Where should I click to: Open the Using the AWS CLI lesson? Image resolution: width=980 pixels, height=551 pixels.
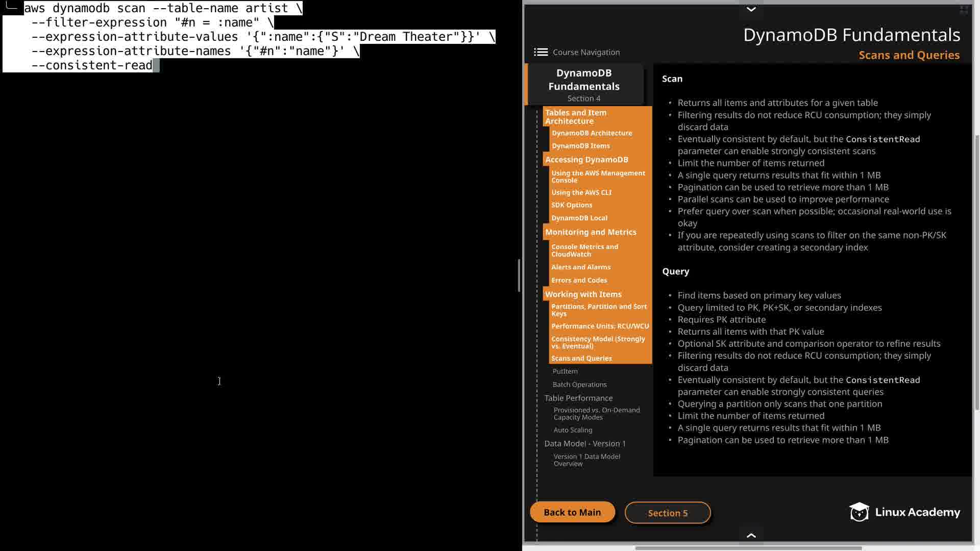pos(581,192)
